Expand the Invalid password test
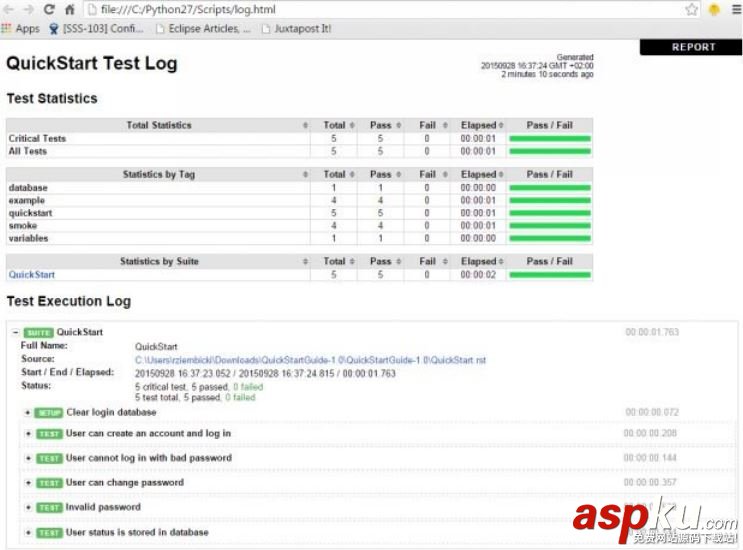The height and width of the screenshot is (550, 743). coord(28,507)
